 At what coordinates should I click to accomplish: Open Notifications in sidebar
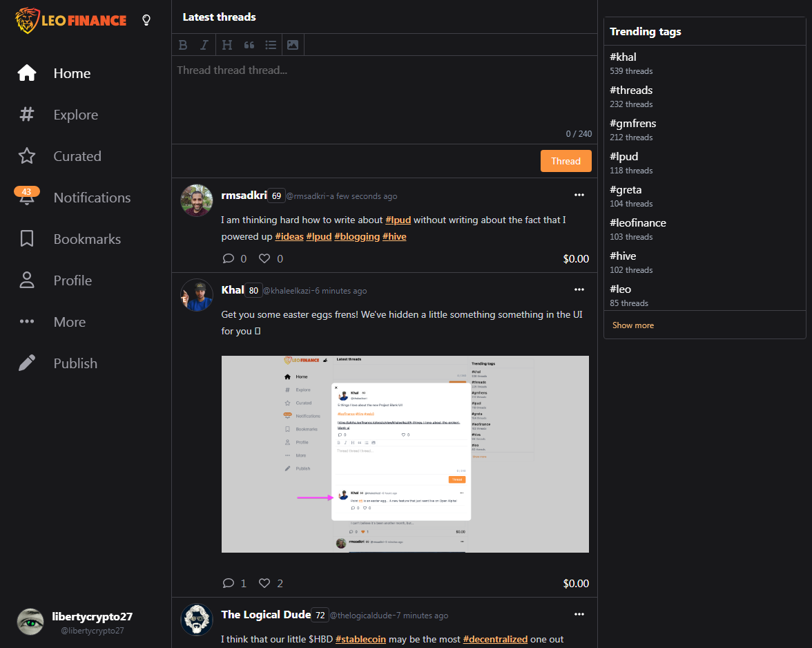point(92,198)
